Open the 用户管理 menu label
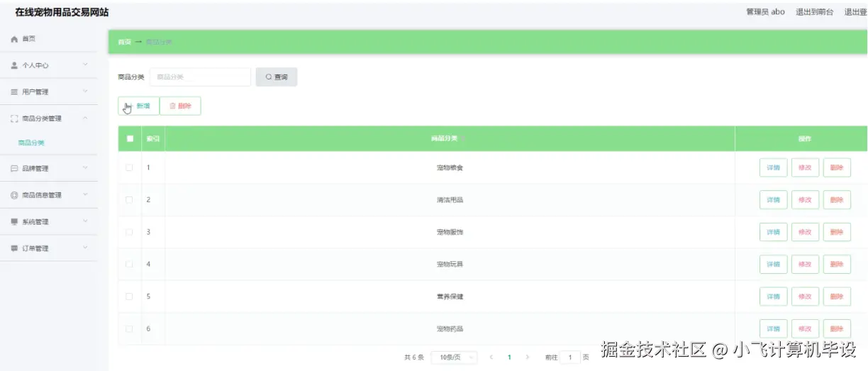Viewport: 868px width, 371px height. (35, 92)
